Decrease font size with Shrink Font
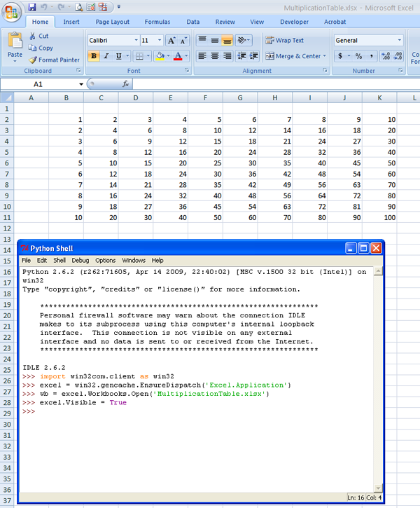The height and width of the screenshot is (508, 420). [x=183, y=41]
